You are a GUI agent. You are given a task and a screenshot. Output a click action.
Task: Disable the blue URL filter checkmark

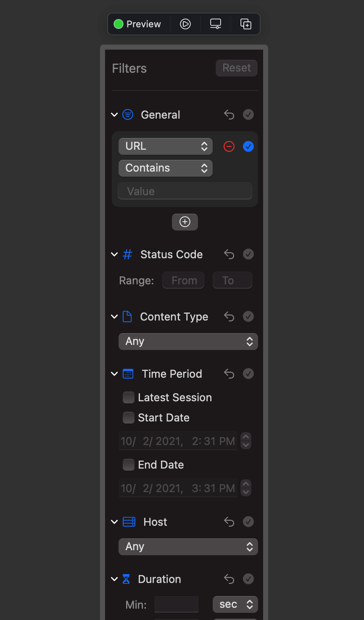point(248,146)
